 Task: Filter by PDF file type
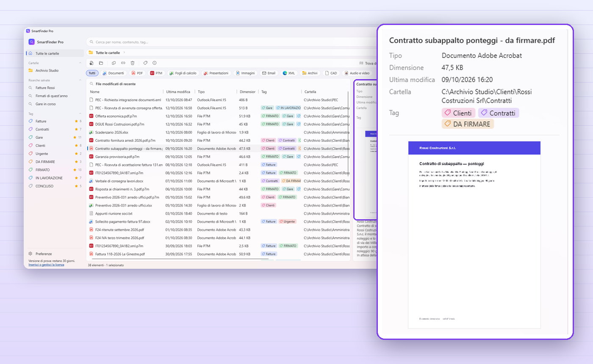coord(137,73)
